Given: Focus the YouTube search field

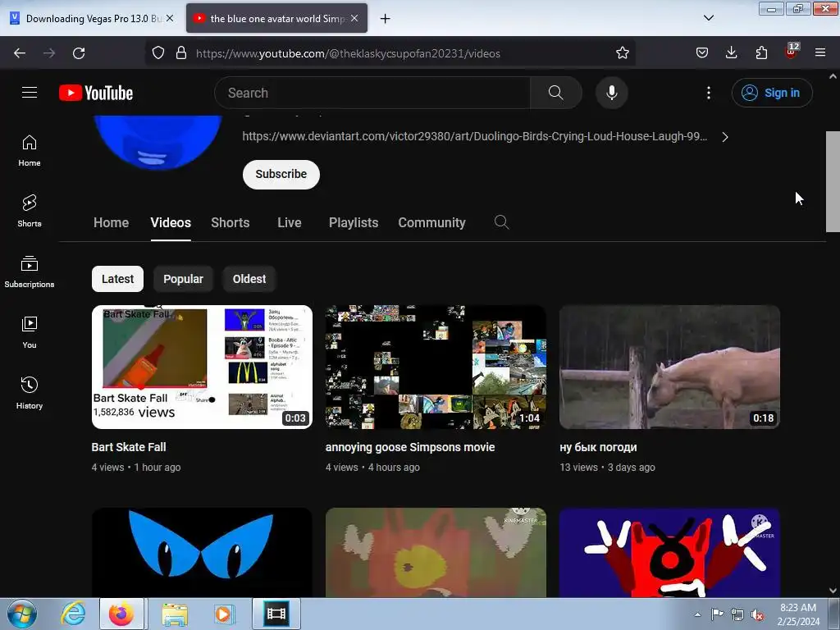Looking at the screenshot, I should tap(372, 93).
